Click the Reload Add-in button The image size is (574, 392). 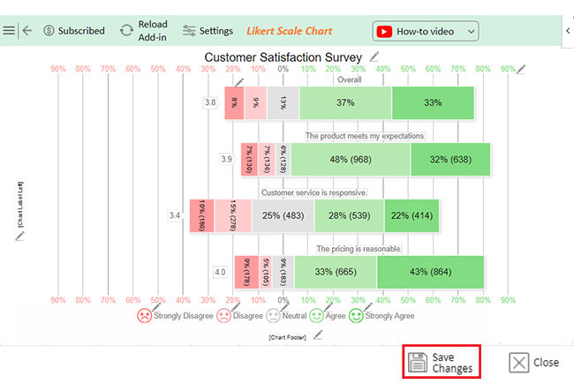[144, 30]
